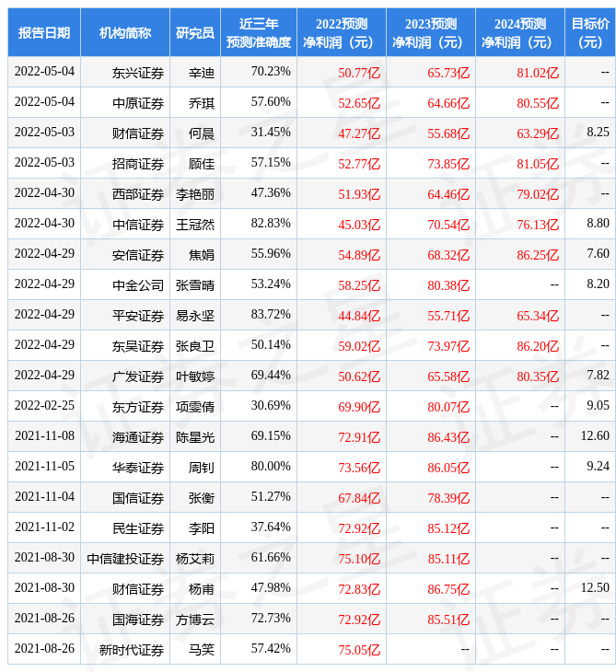This screenshot has height=672, width=616.
Task: Click report date 2021-11-08
Action: point(44,435)
